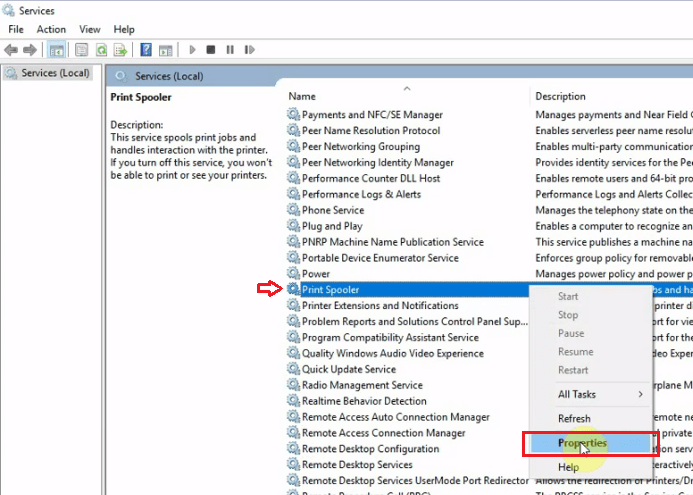Click gear icon beside Remote Desktop Configuration
Image resolution: width=693 pixels, height=495 pixels.
[293, 449]
